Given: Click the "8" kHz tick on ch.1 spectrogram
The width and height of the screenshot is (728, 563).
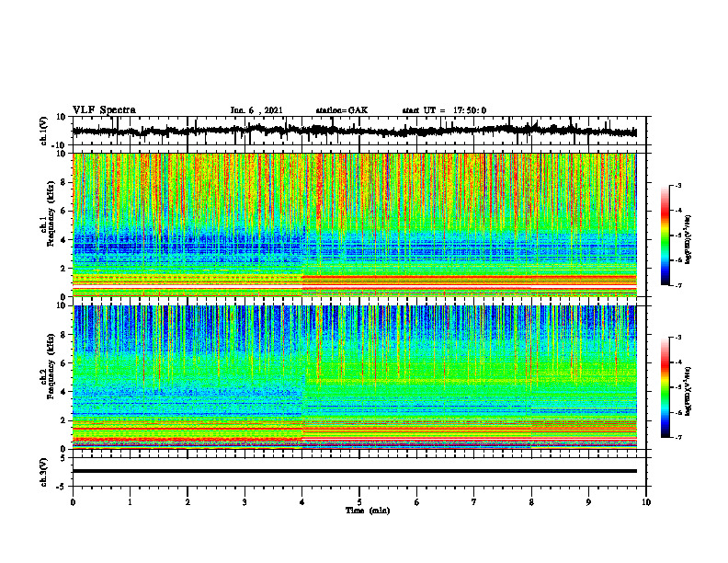Looking at the screenshot, I should pos(63,182).
